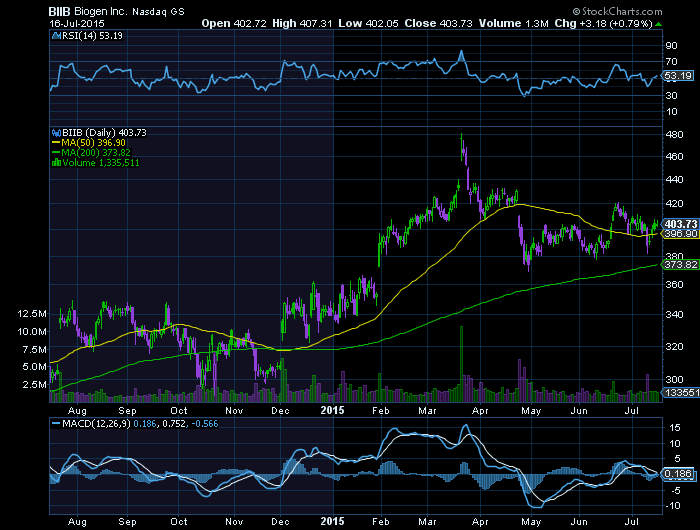The height and width of the screenshot is (530, 700).
Task: Click the MACD signal value 0.752
Action: [174, 424]
